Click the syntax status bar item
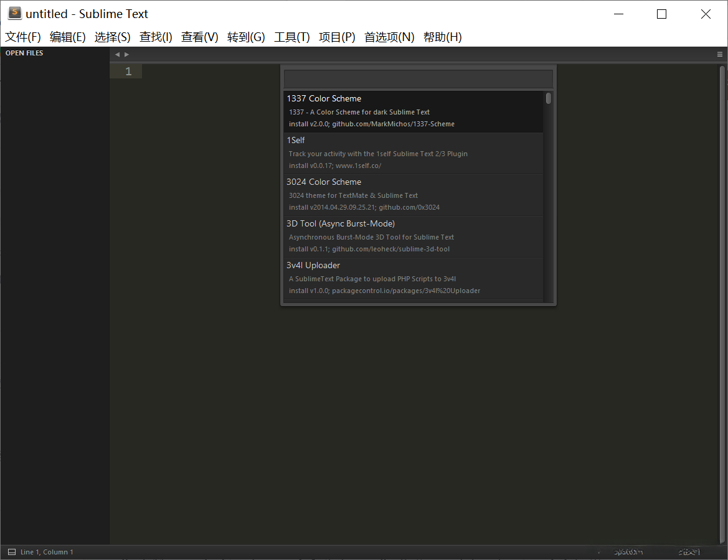Viewport: 728px width, 560px height. tap(689, 552)
